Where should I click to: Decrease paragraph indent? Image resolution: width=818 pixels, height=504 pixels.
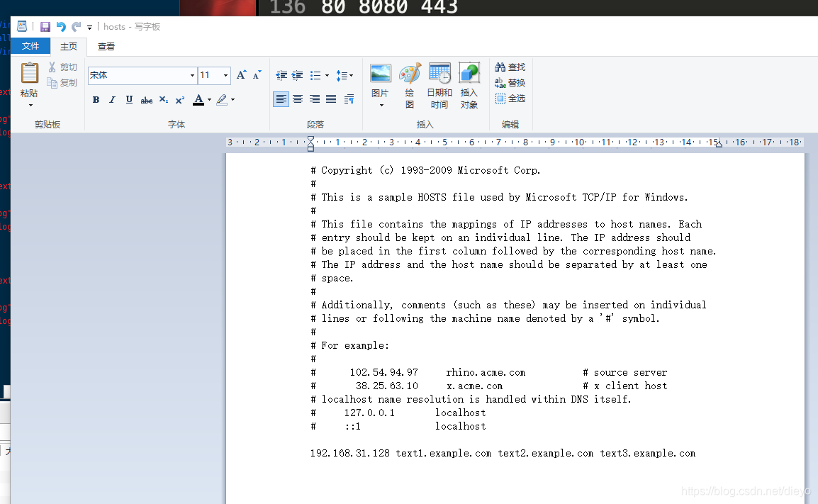281,76
